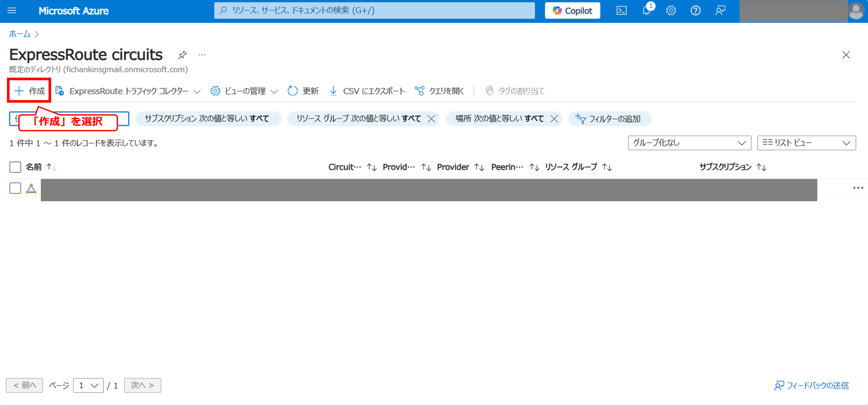Image resolution: width=868 pixels, height=405 pixels.
Task: Click the ホーム breadcrumb link
Action: [20, 34]
